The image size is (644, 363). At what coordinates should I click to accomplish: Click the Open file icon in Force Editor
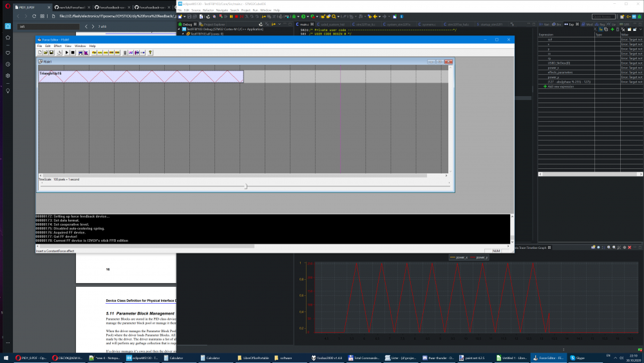[45, 52]
